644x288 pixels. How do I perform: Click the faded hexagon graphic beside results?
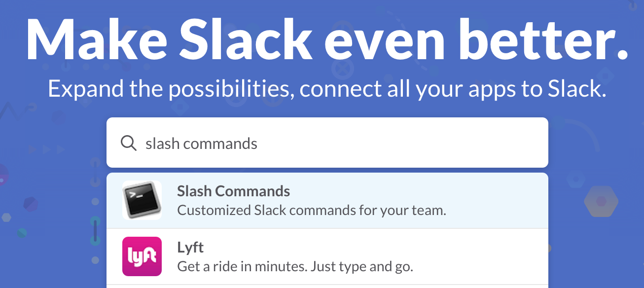click(x=601, y=201)
